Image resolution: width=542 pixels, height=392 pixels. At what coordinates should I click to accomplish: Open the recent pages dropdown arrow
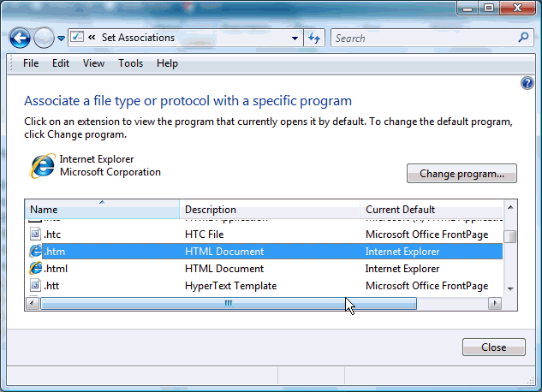61,39
